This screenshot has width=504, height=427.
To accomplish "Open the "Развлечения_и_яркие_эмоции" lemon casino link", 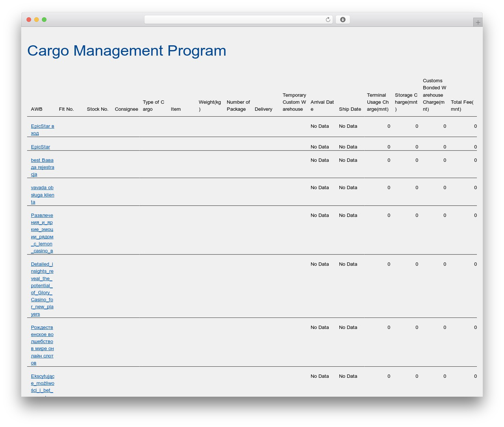I will click(42, 233).
